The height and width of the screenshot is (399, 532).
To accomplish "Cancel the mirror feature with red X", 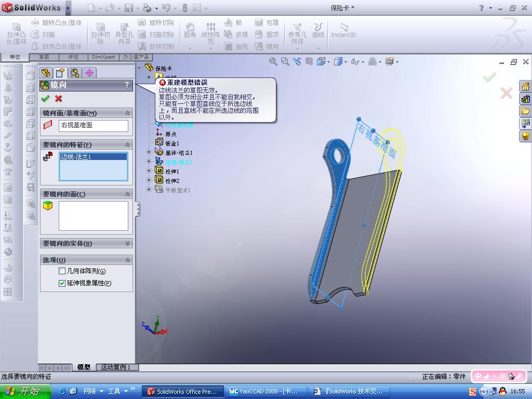I will 58,98.
